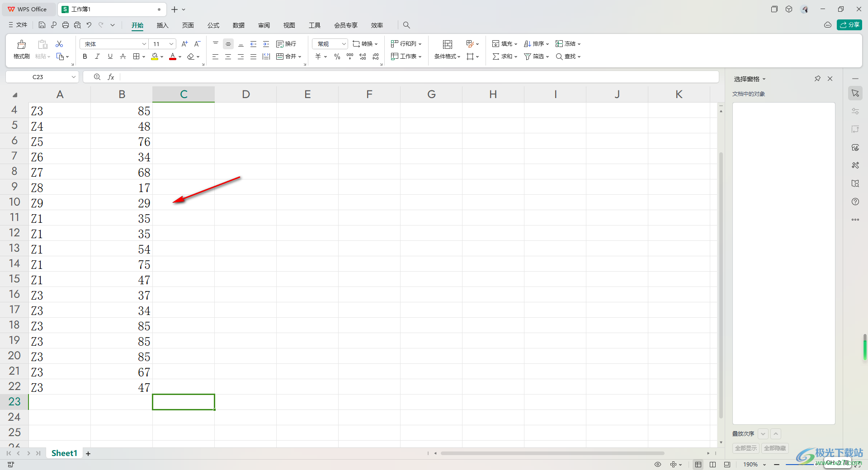The image size is (868, 470).
Task: Open the 插入 (Insert) tab
Action: pos(162,25)
